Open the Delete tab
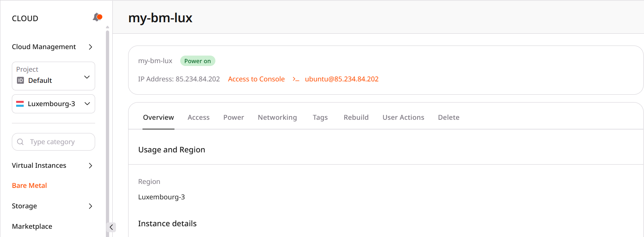Screen dimensions: 644x237 click(449, 118)
